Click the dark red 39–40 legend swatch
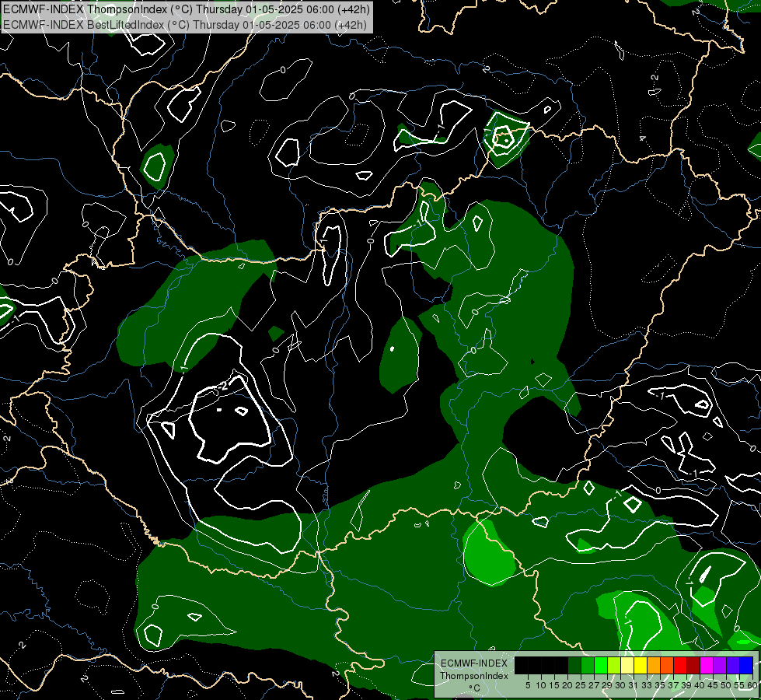 coord(693,665)
